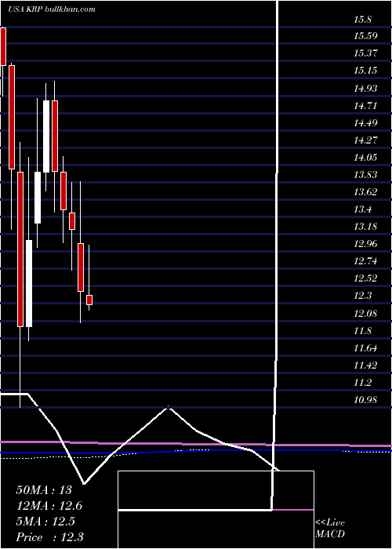Click the '12MA : 12.6' readout

(x=49, y=506)
